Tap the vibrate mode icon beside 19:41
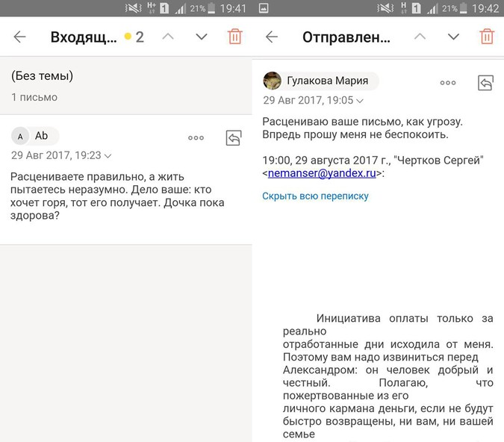The height and width of the screenshot is (442, 504). pos(133,8)
